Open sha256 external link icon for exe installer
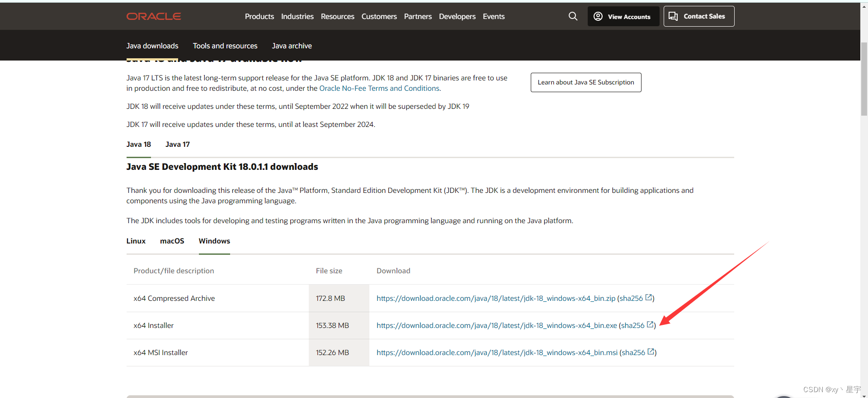Viewport: 868px width, 398px height. tap(650, 325)
